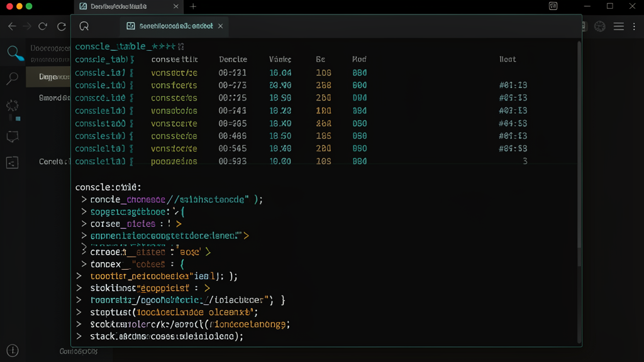
Task: Click the conscle:o'did: heading
Action: 108,187
